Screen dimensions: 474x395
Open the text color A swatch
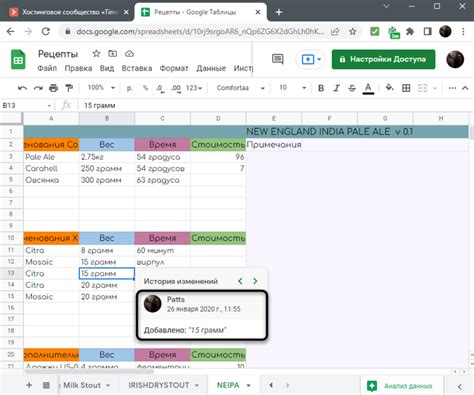point(368,88)
